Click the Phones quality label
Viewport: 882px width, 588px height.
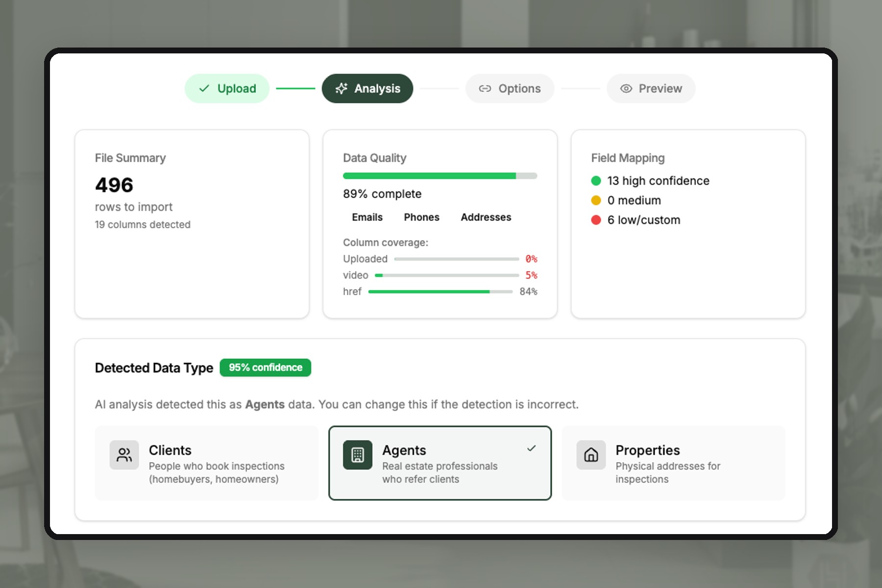(421, 217)
